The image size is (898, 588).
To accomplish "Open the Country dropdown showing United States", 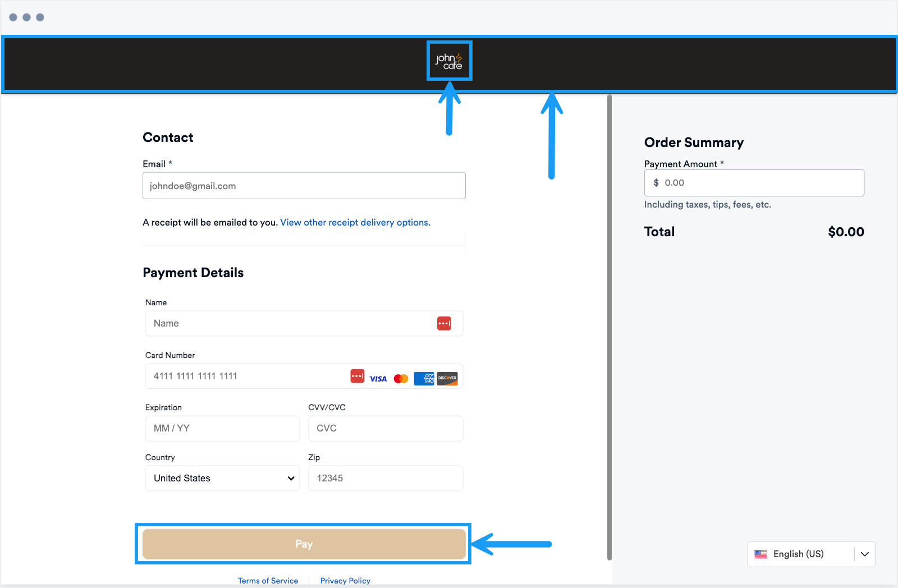I will pyautogui.click(x=222, y=478).
